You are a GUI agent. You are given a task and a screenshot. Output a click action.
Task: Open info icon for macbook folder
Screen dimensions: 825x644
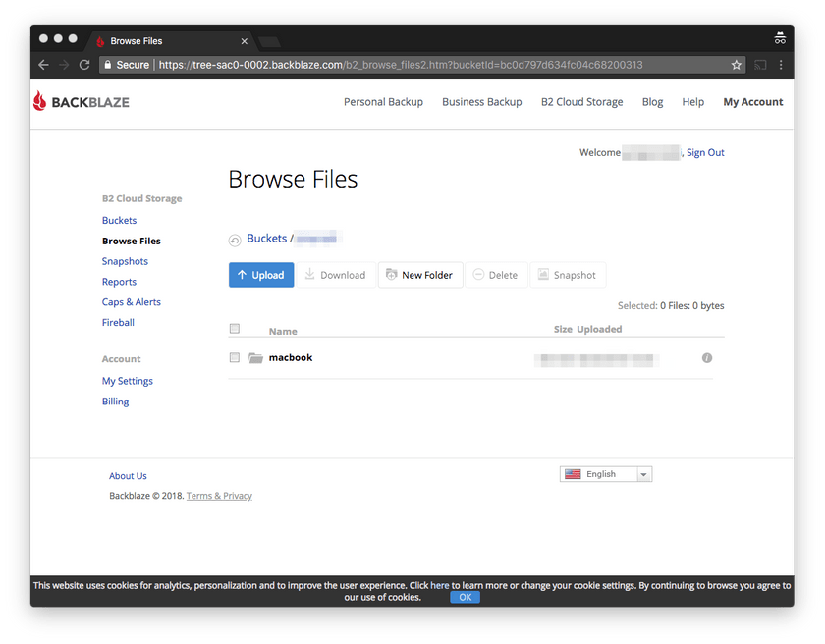706,358
